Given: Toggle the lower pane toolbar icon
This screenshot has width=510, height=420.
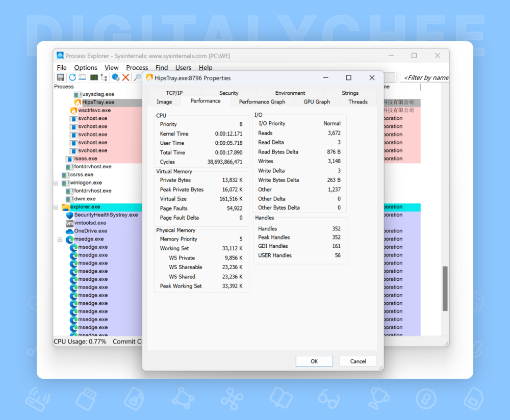Looking at the screenshot, I should (x=82, y=77).
